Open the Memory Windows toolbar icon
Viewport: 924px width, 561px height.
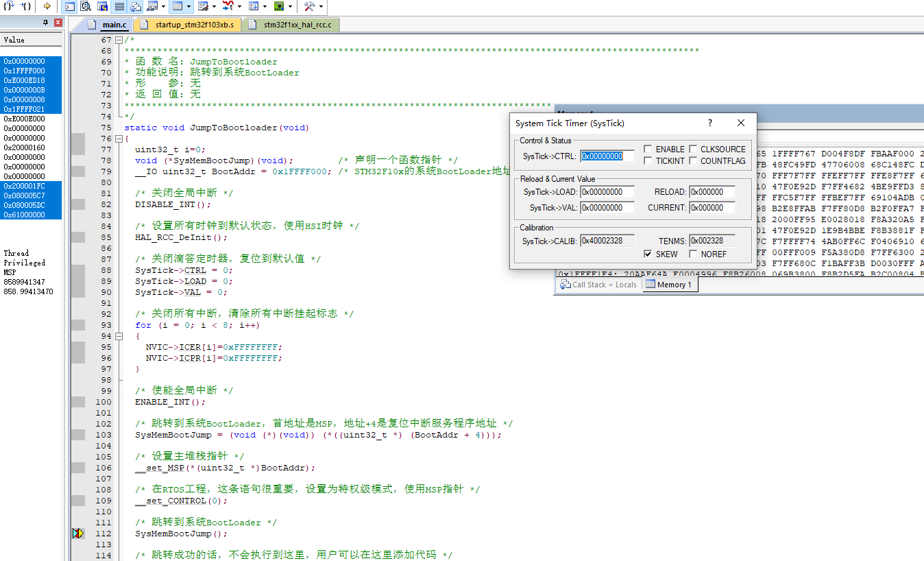point(177,7)
